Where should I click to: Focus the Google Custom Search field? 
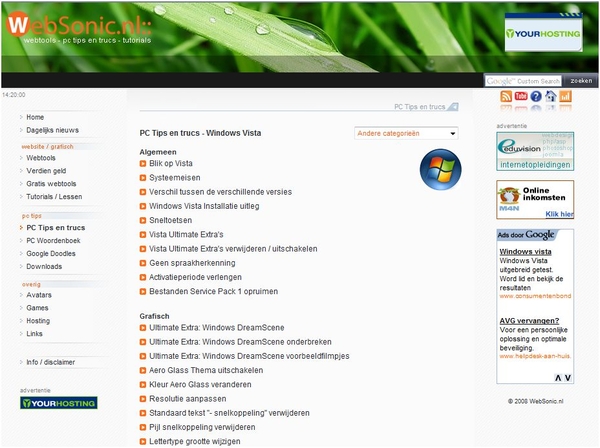[523, 81]
